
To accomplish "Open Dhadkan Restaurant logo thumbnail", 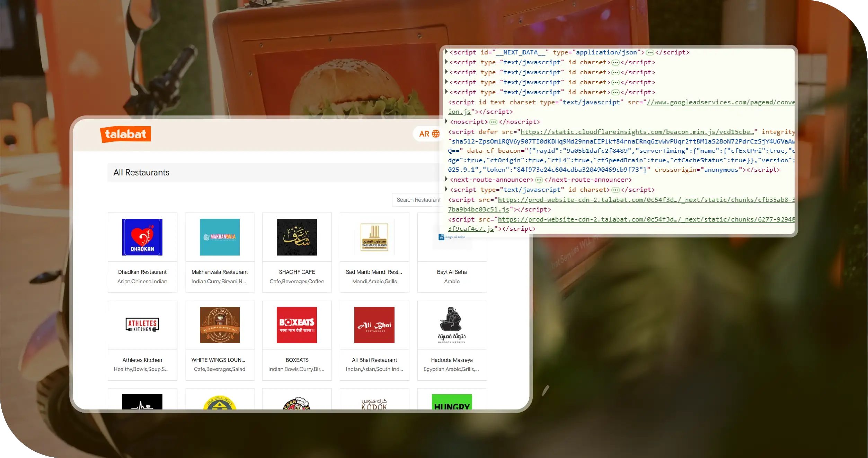I will 142,237.
